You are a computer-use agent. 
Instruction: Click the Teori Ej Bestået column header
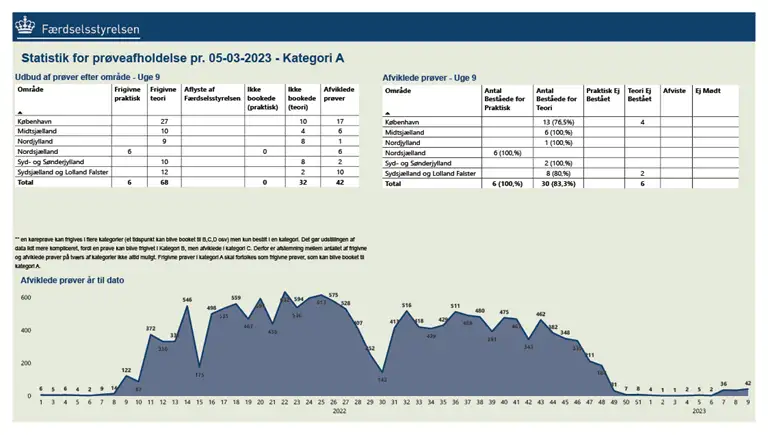(x=640, y=95)
